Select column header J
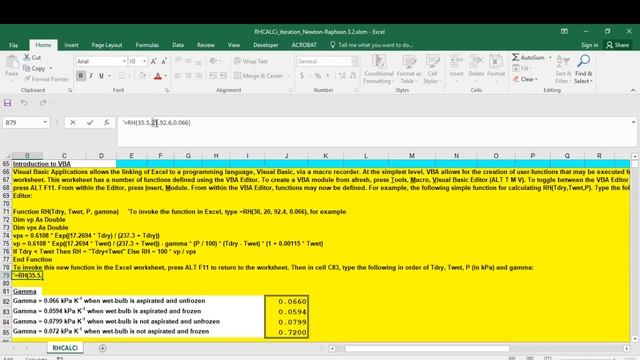The image size is (640, 360). coord(286,156)
